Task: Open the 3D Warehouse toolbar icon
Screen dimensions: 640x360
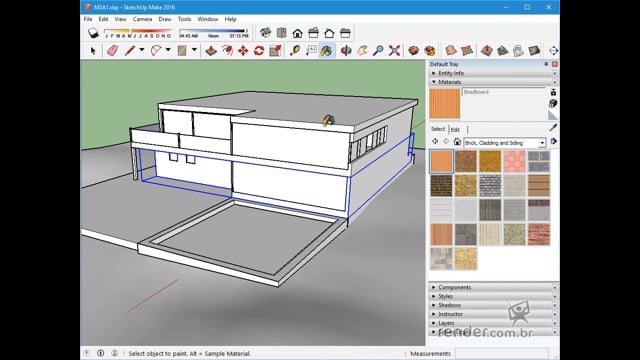Action: tap(413, 51)
